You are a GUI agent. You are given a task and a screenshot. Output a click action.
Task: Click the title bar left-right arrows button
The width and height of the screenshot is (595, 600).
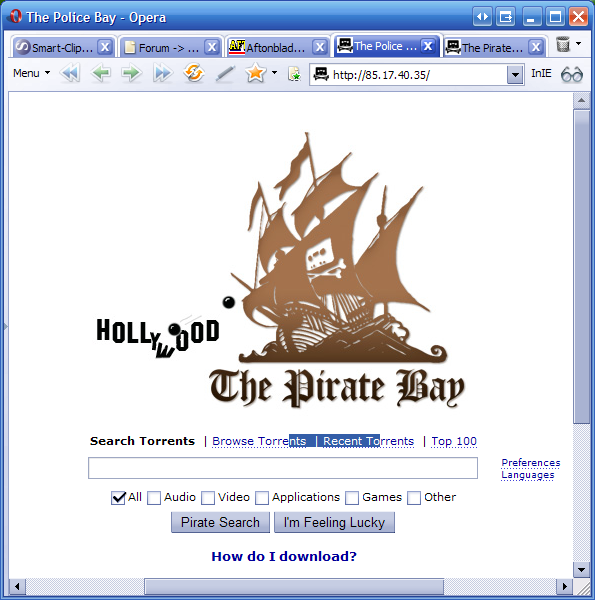tap(482, 17)
